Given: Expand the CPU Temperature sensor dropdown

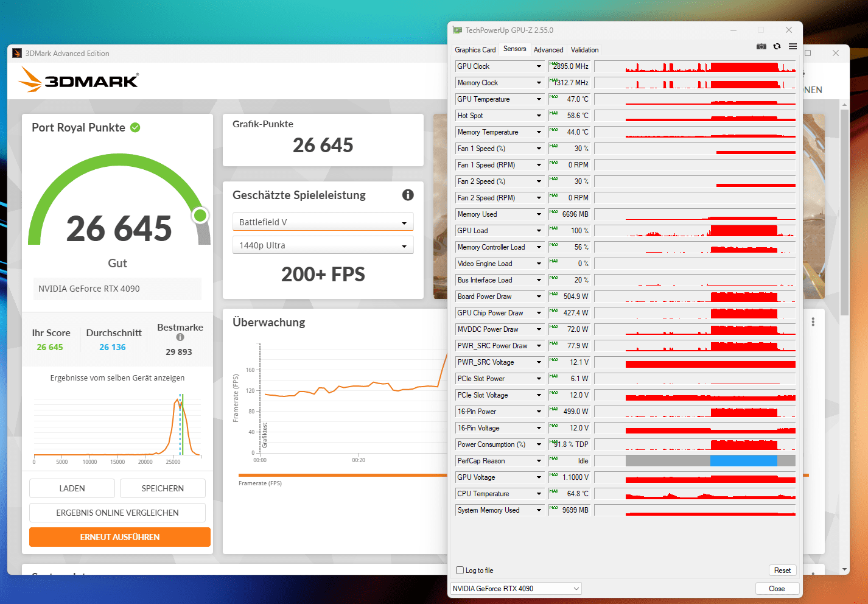Looking at the screenshot, I should [539, 494].
